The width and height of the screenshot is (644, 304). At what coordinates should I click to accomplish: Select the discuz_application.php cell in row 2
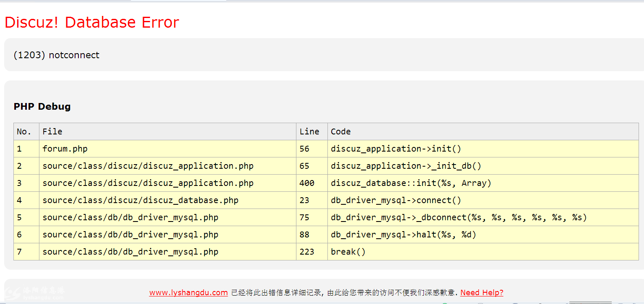tap(168, 166)
